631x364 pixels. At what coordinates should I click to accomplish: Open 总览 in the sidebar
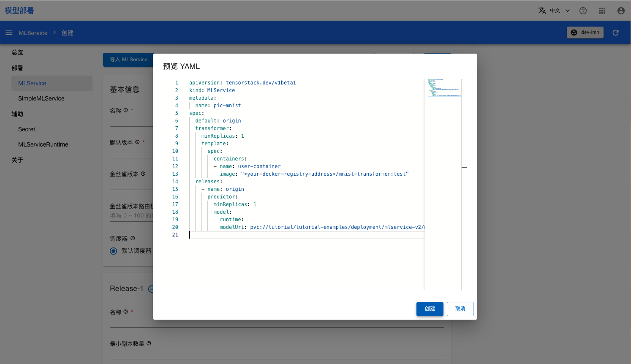(17, 52)
